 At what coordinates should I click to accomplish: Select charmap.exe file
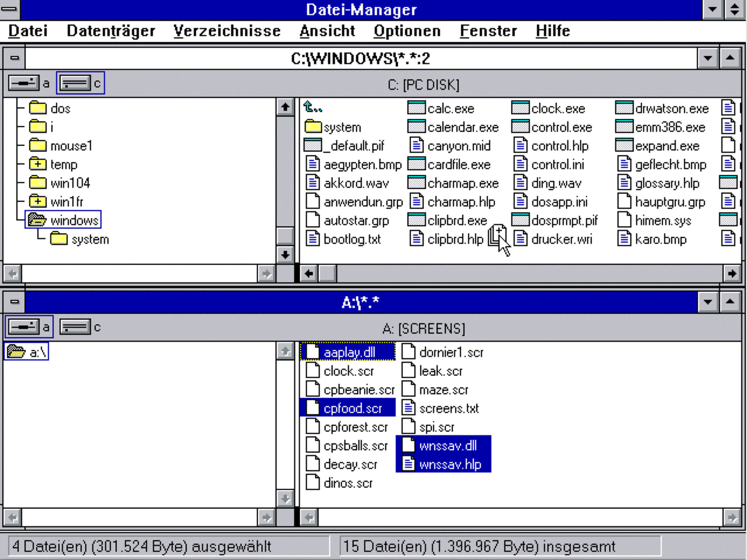[x=453, y=183]
